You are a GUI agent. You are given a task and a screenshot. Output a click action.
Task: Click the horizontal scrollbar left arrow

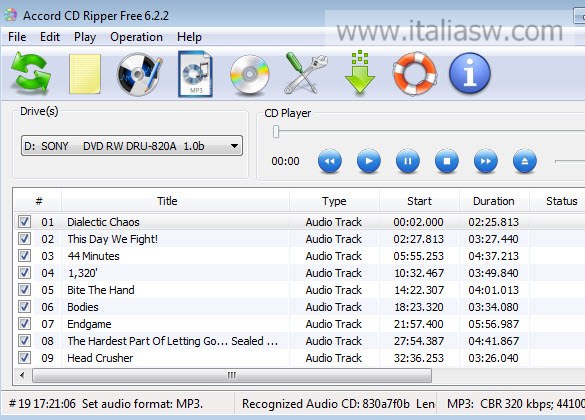[x=22, y=375]
